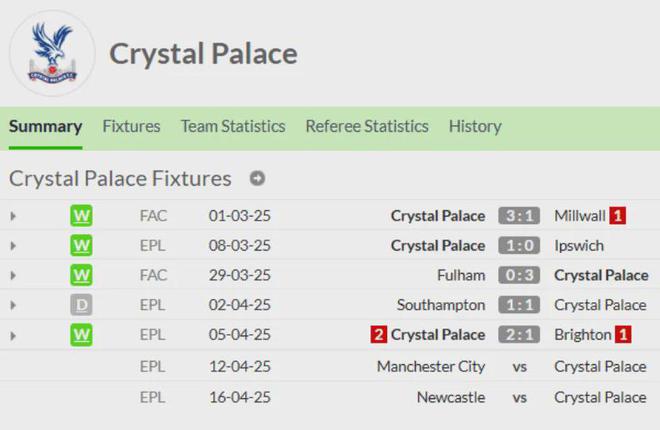Image resolution: width=660 pixels, height=430 pixels.
Task: Click Brighton's red card indicator
Action: coord(623,335)
